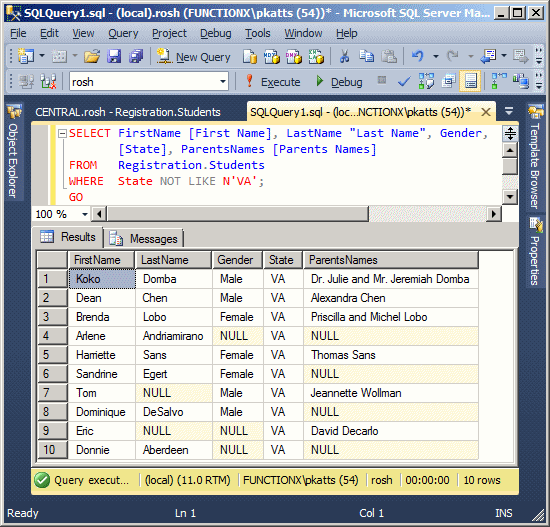Screen dimensions: 550x527
Task: Cut selection with the scissors icon
Action: tap(344, 56)
